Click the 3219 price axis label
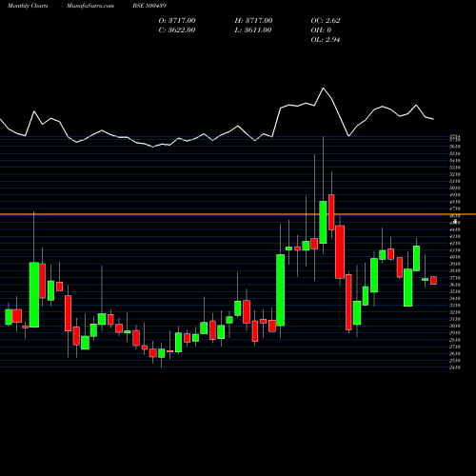Screen dimensions: 476x476 point(455,312)
